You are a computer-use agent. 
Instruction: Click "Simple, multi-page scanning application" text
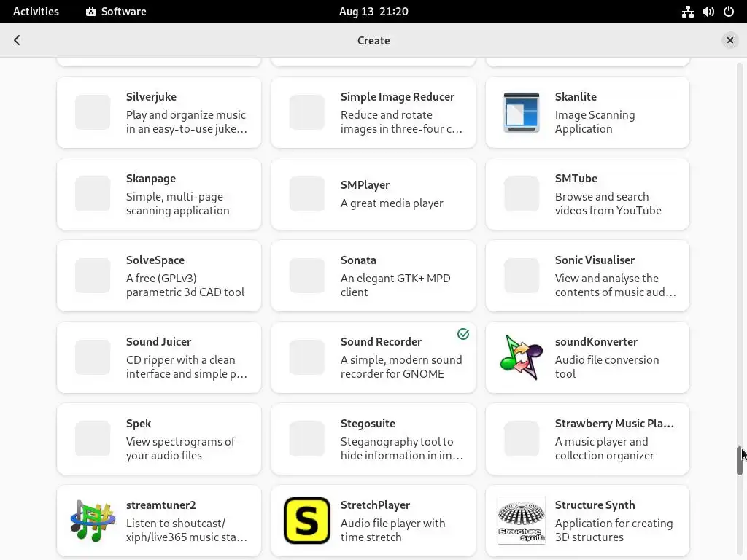177,203
